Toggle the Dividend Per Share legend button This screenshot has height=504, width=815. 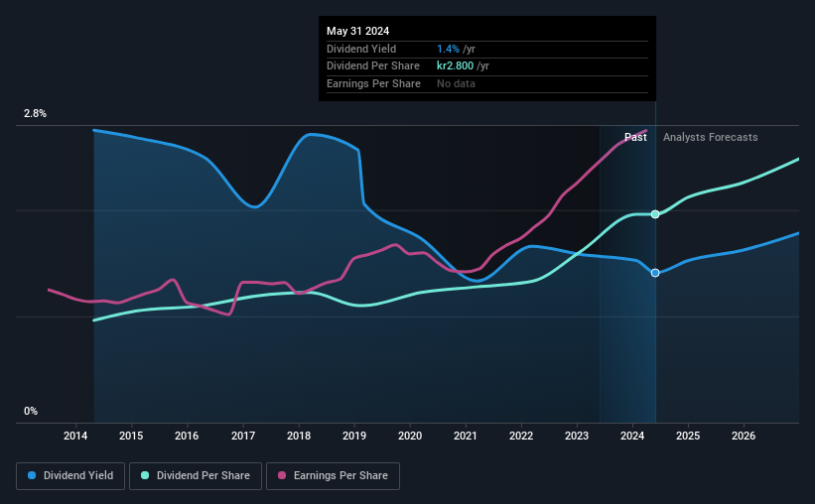tap(196, 475)
